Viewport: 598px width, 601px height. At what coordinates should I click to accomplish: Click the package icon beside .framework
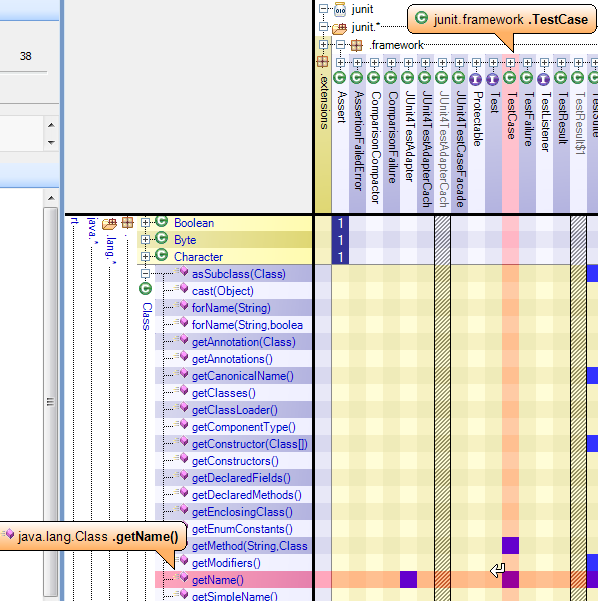click(357, 45)
